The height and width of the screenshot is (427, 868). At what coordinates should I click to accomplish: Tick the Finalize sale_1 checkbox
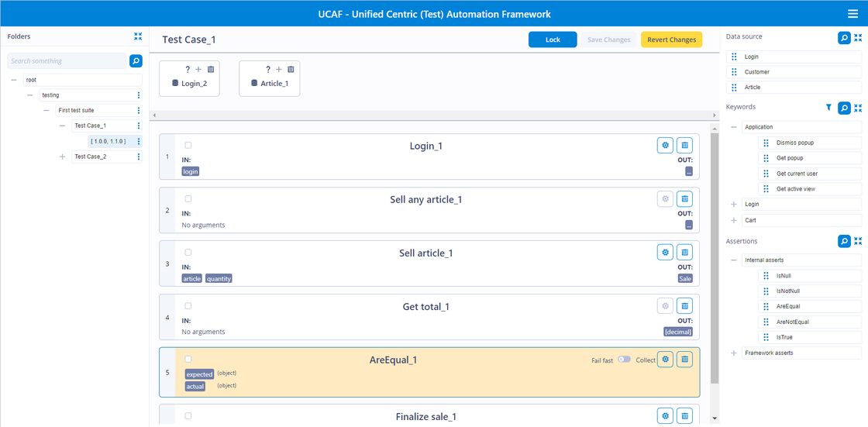click(x=188, y=415)
